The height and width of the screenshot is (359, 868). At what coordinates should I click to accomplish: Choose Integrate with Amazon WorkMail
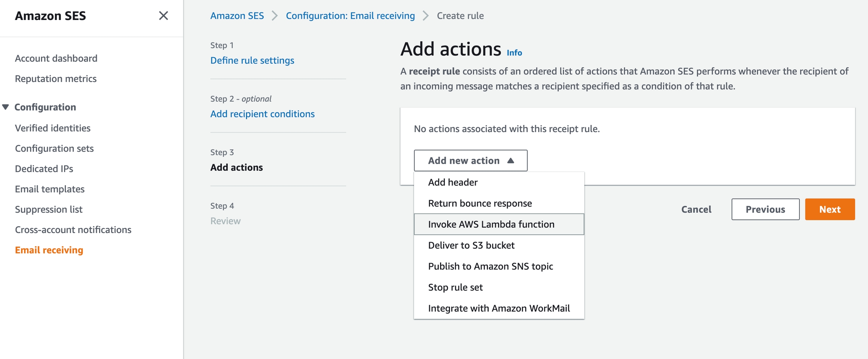(x=499, y=309)
